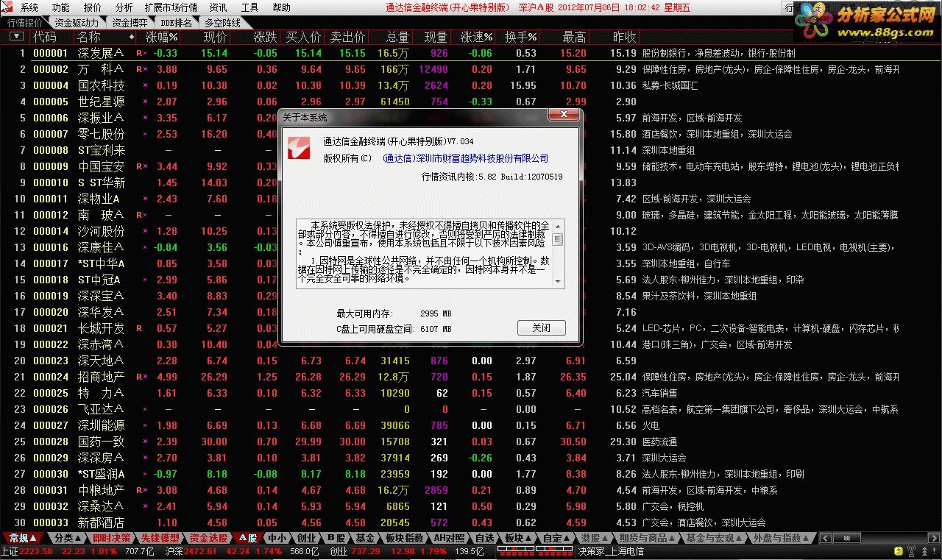Select the A股 bottom tab
The image size is (942, 560).
click(x=248, y=538)
